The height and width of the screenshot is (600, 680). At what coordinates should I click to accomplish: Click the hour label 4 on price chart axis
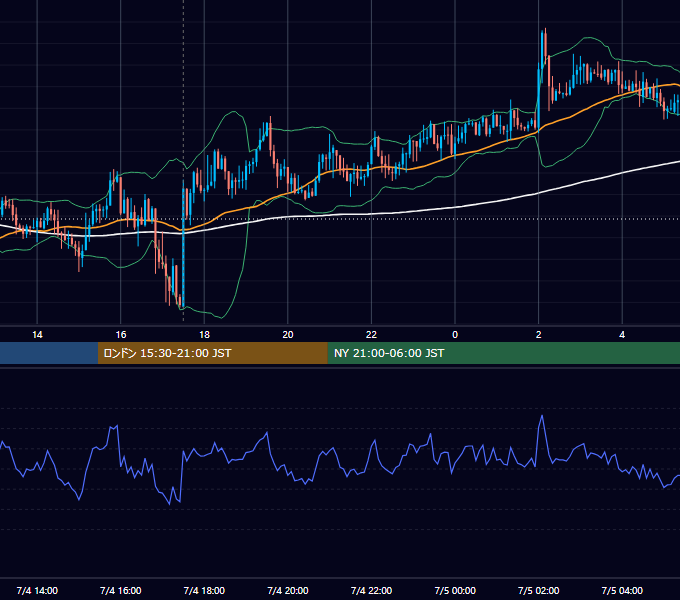622,335
